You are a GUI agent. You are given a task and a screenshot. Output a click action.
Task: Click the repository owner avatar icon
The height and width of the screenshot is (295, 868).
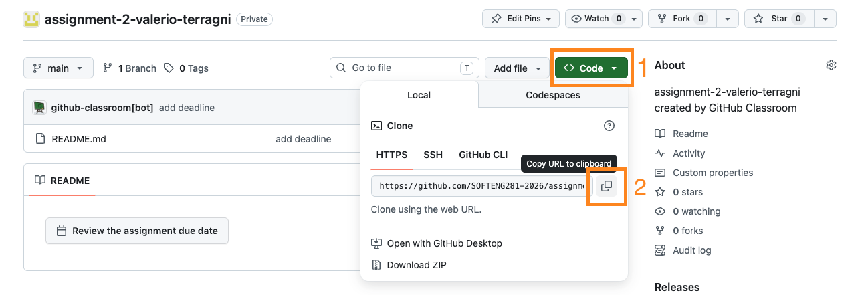pos(31,19)
